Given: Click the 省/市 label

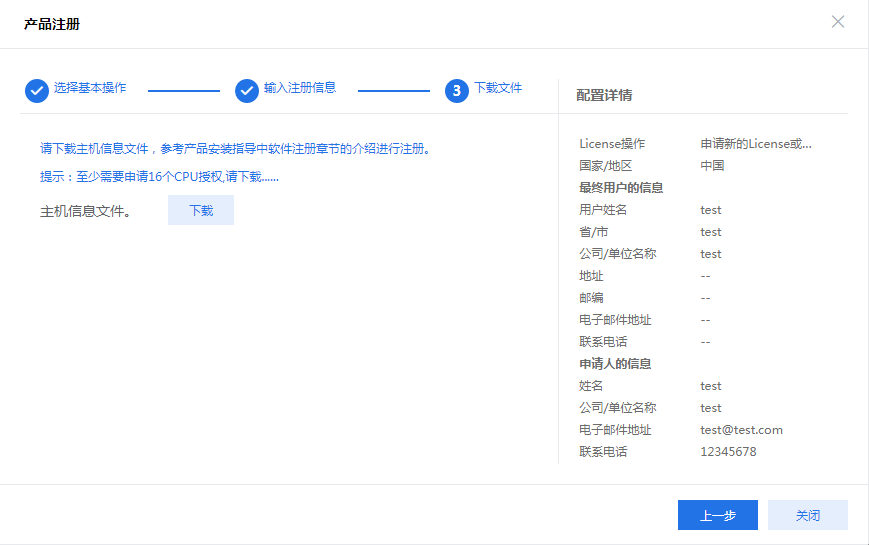Looking at the screenshot, I should coord(594,232).
